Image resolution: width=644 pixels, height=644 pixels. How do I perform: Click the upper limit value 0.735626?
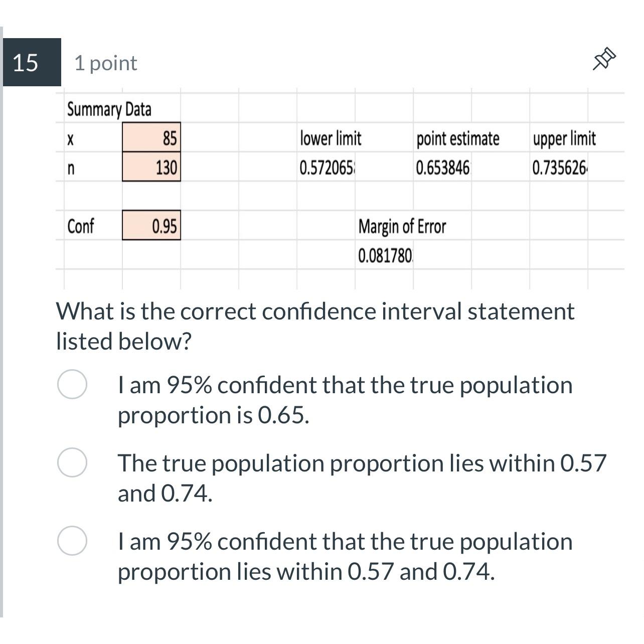coord(560,166)
